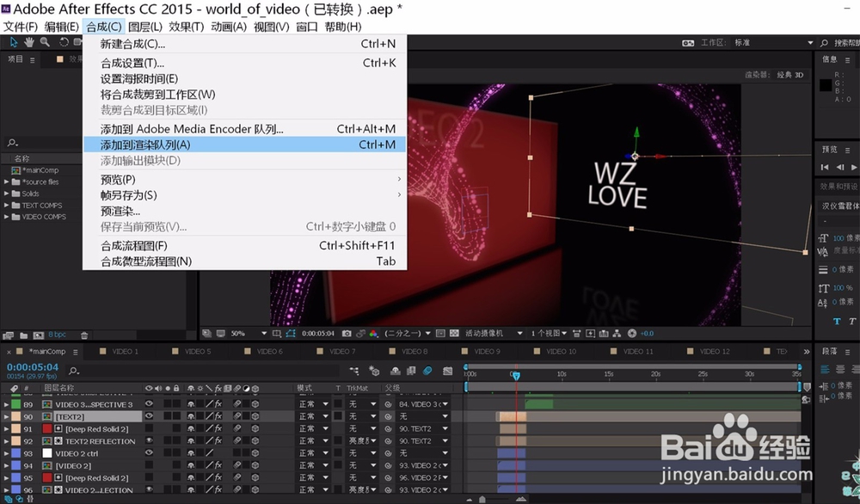The height and width of the screenshot is (504, 860).
Task: Hide layer 90 [TEXT2] eye toggle
Action: pos(149,416)
